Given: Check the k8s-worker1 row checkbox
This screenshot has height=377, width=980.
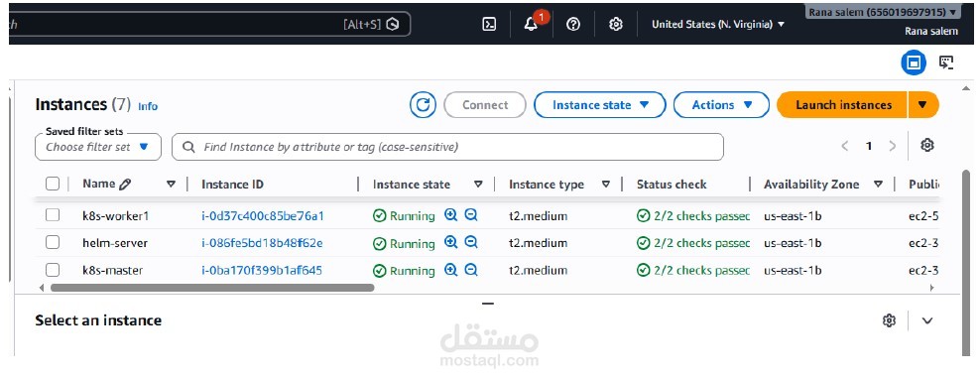Looking at the screenshot, I should (x=53, y=215).
